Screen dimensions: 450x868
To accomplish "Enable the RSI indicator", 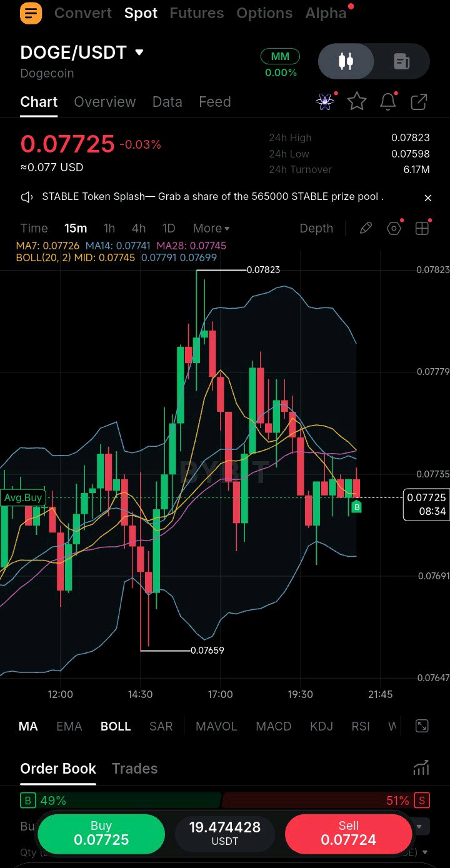I will pyautogui.click(x=361, y=726).
